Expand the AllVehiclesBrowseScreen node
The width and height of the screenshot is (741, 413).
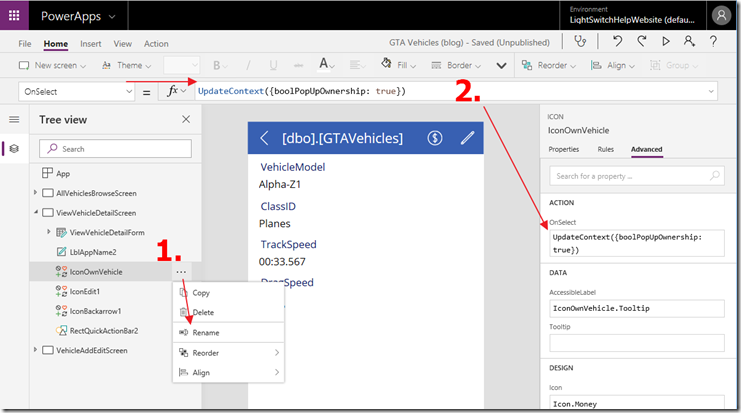tap(35, 193)
